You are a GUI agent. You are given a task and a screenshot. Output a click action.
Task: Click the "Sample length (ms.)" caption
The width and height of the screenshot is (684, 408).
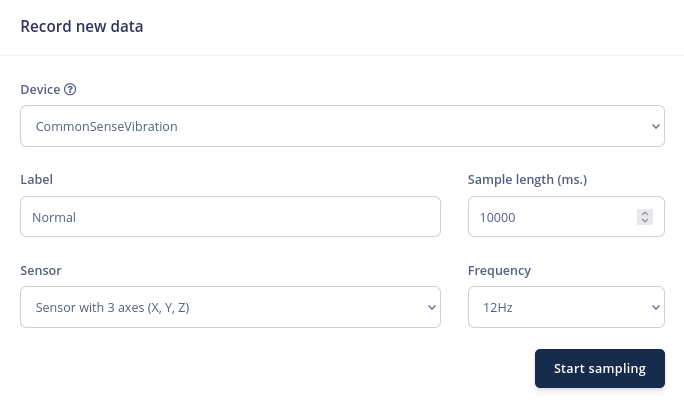tap(527, 179)
